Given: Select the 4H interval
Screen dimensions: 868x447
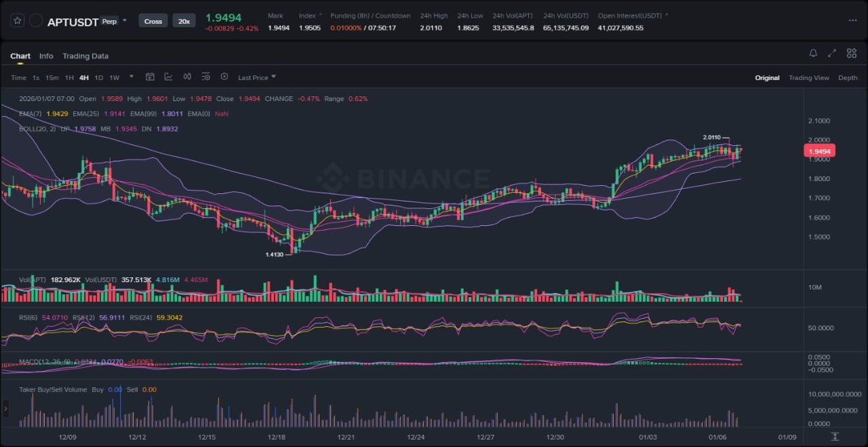Looking at the screenshot, I should tap(84, 78).
